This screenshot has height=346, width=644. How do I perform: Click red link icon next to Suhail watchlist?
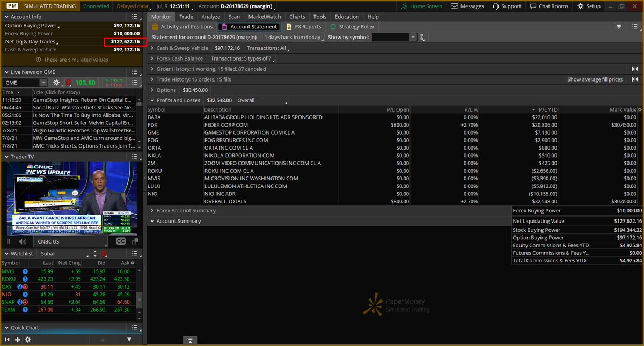coord(104,253)
